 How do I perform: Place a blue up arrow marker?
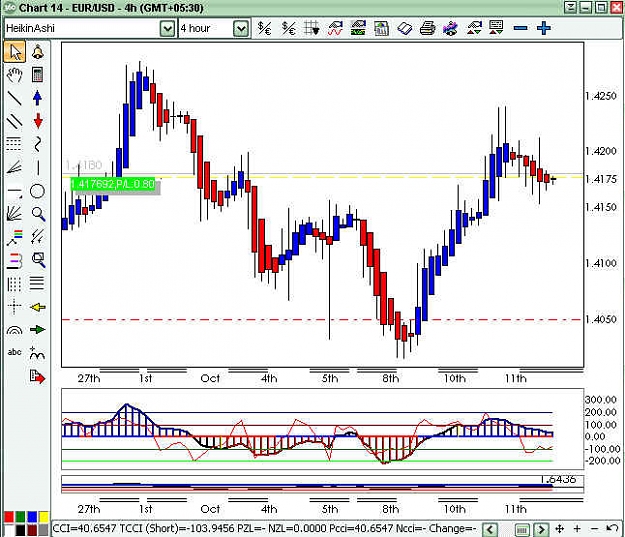(37, 98)
